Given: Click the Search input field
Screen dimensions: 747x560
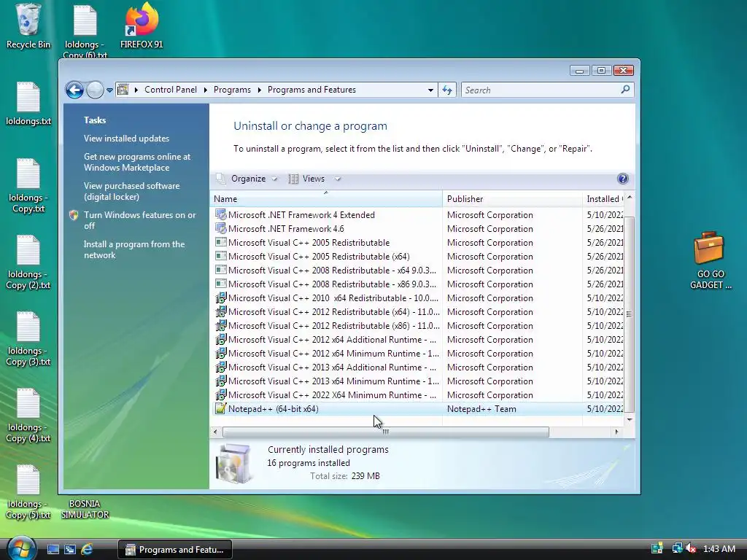Looking at the screenshot, I should 541,90.
